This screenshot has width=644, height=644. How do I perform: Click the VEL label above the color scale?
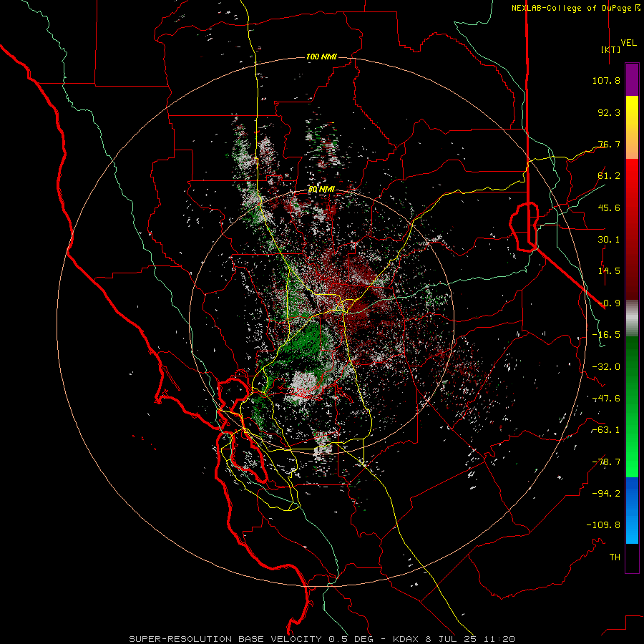[628, 43]
